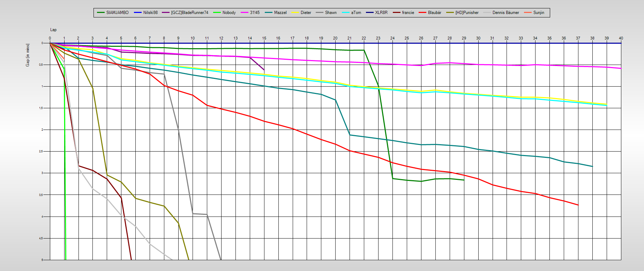The height and width of the screenshot is (271, 644).
Task: Click the Nilski98 legend color line
Action: click(x=137, y=13)
